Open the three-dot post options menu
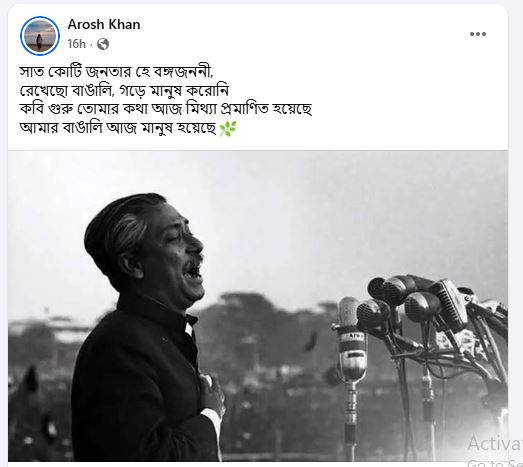Viewport: 523px width, 467px height. click(478, 34)
